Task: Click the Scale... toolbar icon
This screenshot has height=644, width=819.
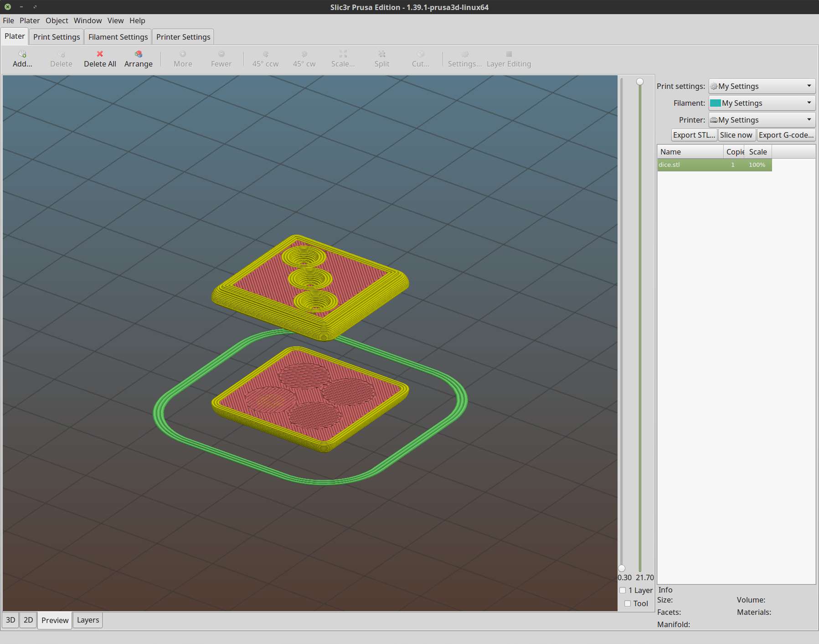Action: click(343, 54)
